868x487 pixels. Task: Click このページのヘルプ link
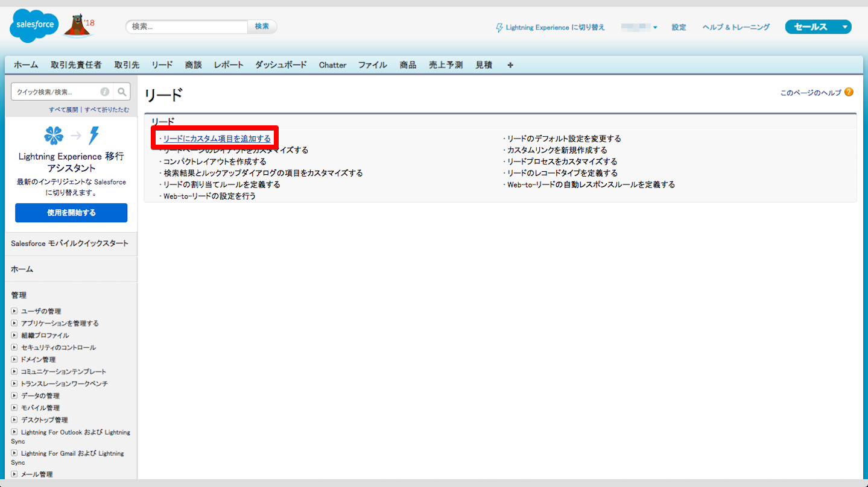(x=811, y=93)
